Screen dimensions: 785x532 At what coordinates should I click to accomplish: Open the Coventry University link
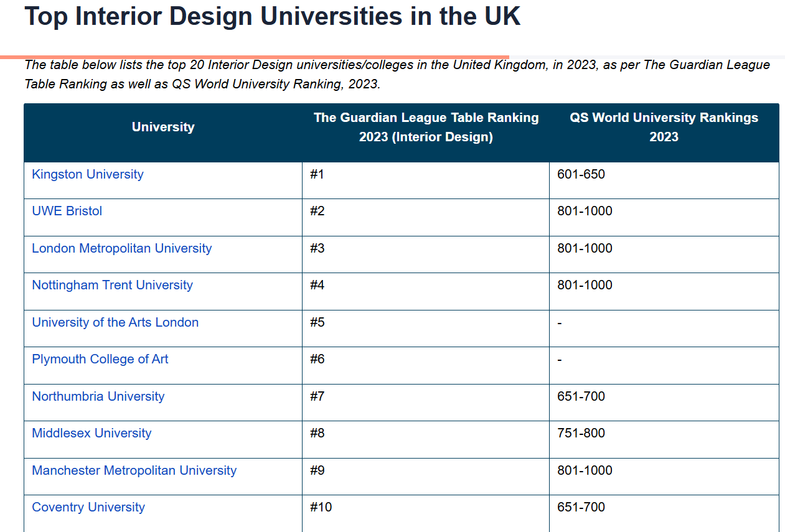click(88, 507)
